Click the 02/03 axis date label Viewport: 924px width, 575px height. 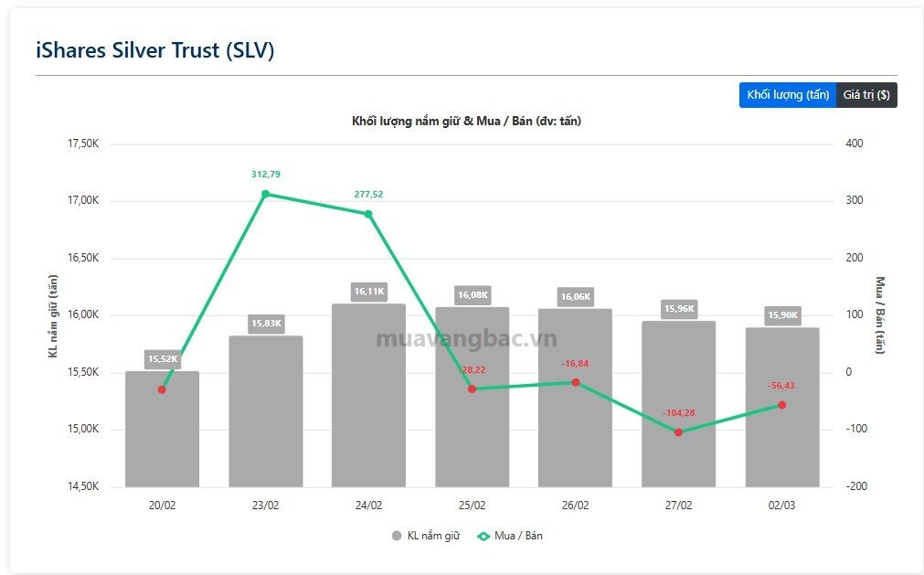point(782,504)
